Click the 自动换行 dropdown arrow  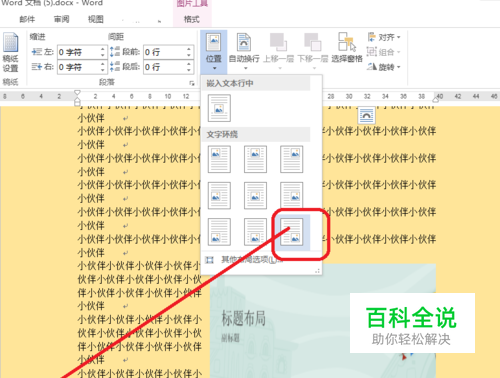tap(246, 68)
